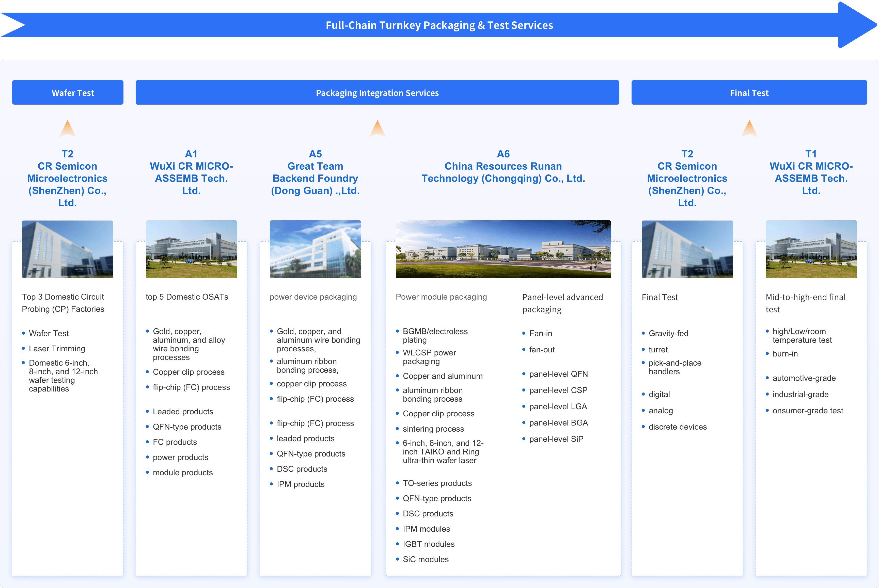Select 'Copper and aluminum' bullet

443,376
